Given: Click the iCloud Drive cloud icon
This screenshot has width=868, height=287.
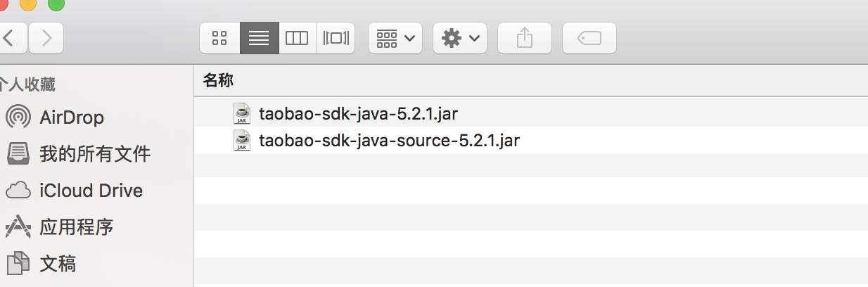Looking at the screenshot, I should point(19,191).
